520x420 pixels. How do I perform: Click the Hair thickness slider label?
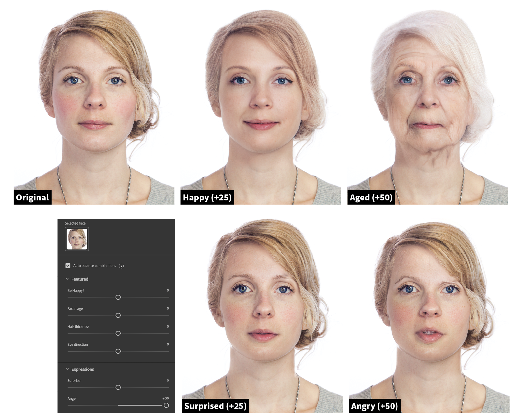(78, 327)
